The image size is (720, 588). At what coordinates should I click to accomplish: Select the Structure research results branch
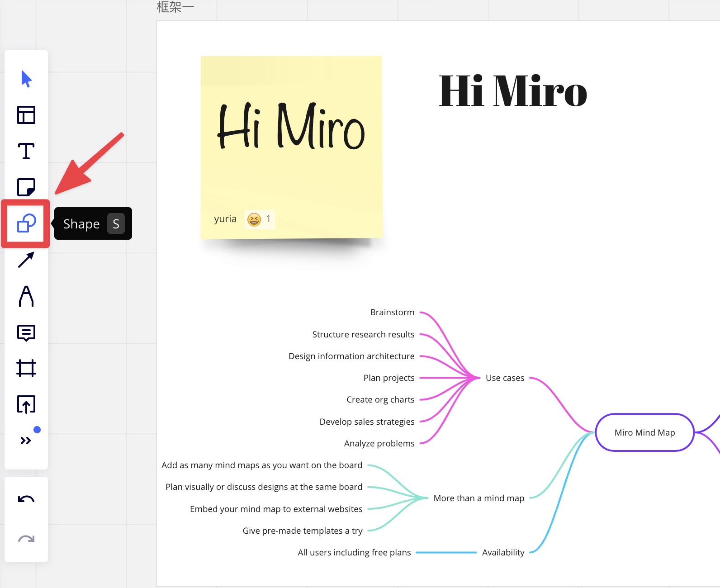click(x=363, y=334)
